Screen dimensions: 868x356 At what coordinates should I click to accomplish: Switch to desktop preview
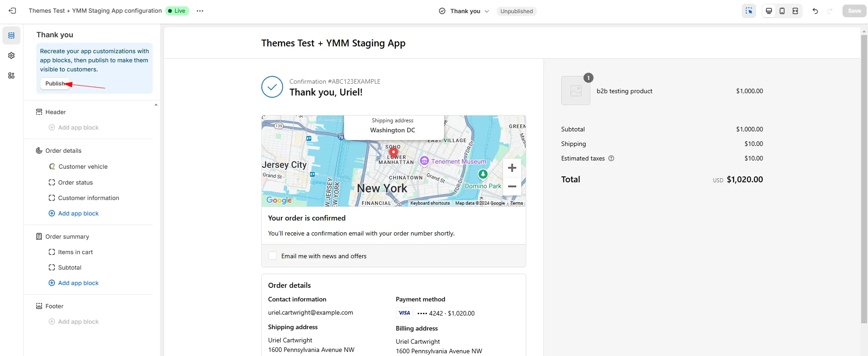click(769, 11)
